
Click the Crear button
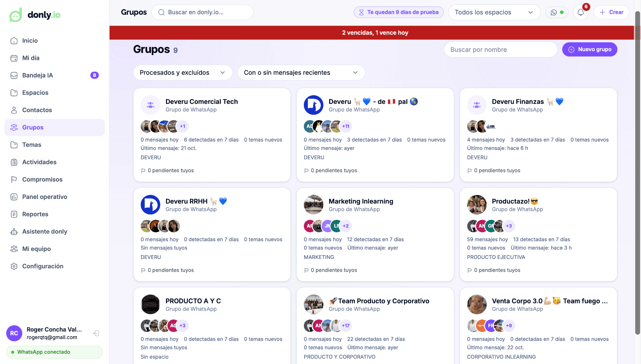(611, 12)
